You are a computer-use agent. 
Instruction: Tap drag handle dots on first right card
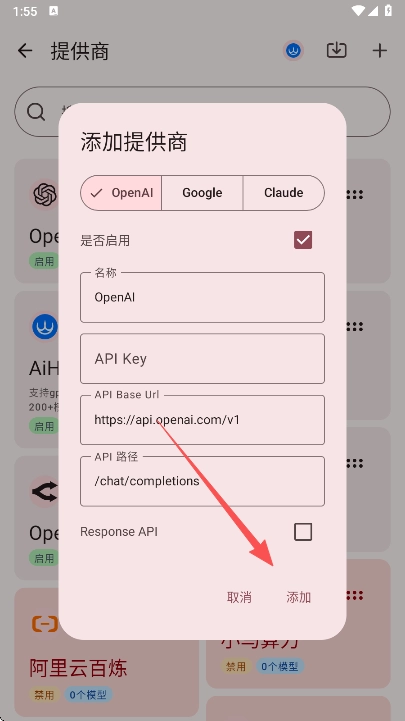(354, 195)
